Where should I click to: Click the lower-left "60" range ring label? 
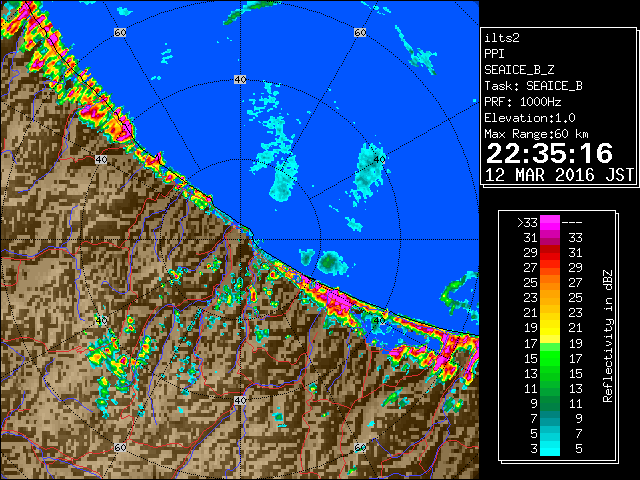click(120, 447)
